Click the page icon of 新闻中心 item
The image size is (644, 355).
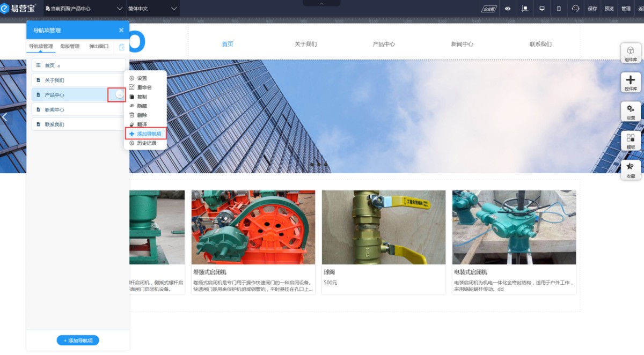pos(39,110)
